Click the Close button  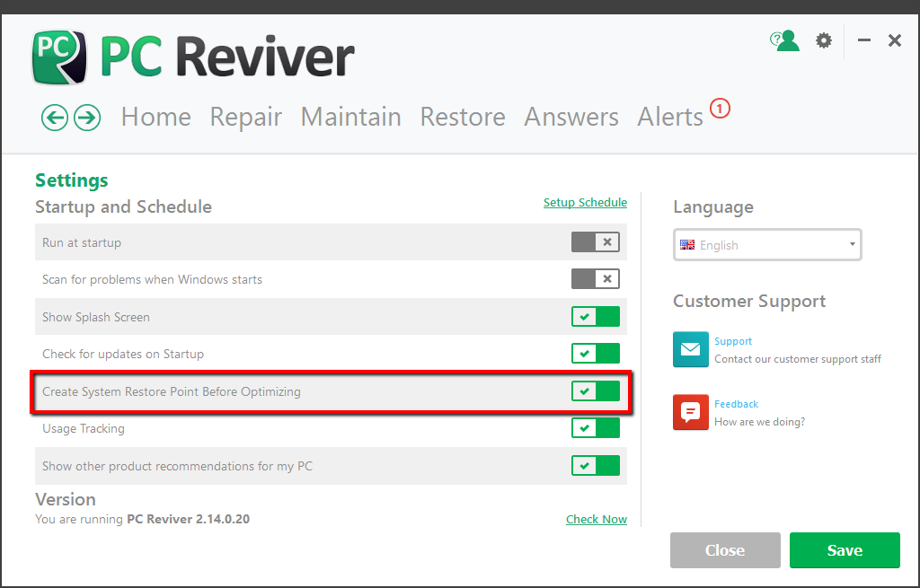click(725, 550)
